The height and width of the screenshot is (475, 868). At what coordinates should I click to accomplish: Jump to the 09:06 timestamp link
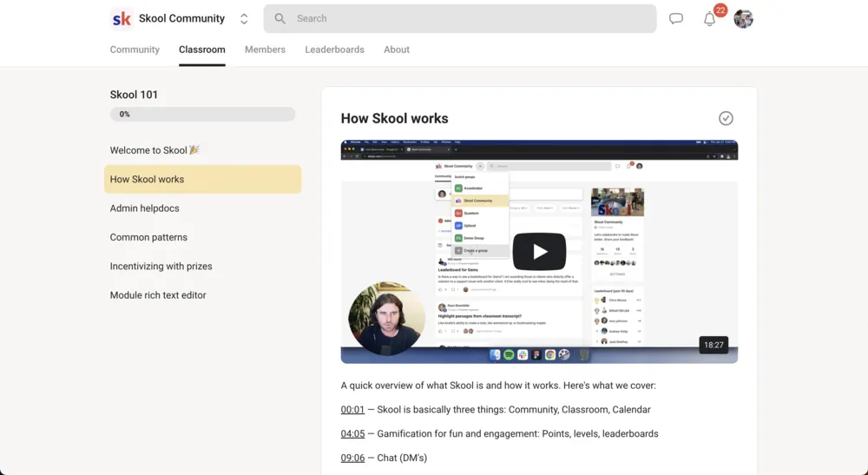[x=352, y=458]
